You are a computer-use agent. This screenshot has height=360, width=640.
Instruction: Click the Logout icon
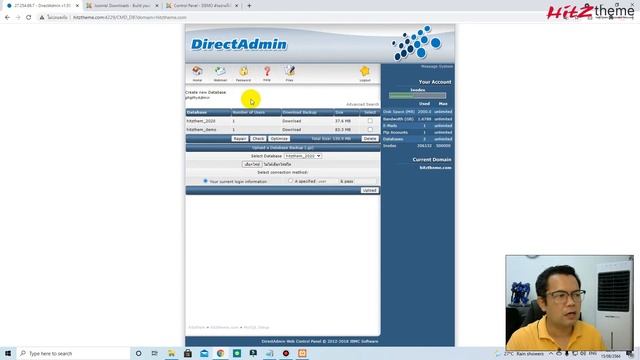tap(365, 73)
